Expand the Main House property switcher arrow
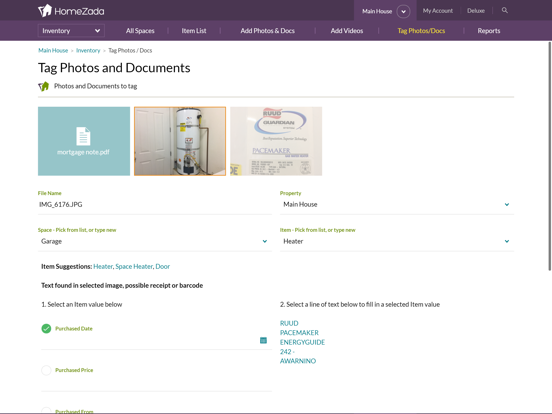This screenshot has height=414, width=552. point(403,11)
